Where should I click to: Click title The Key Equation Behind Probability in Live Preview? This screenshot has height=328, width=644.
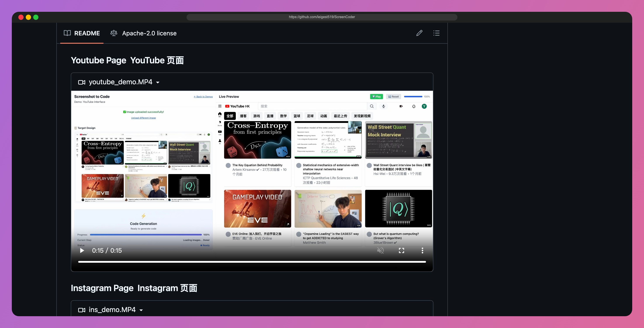pyautogui.click(x=257, y=165)
